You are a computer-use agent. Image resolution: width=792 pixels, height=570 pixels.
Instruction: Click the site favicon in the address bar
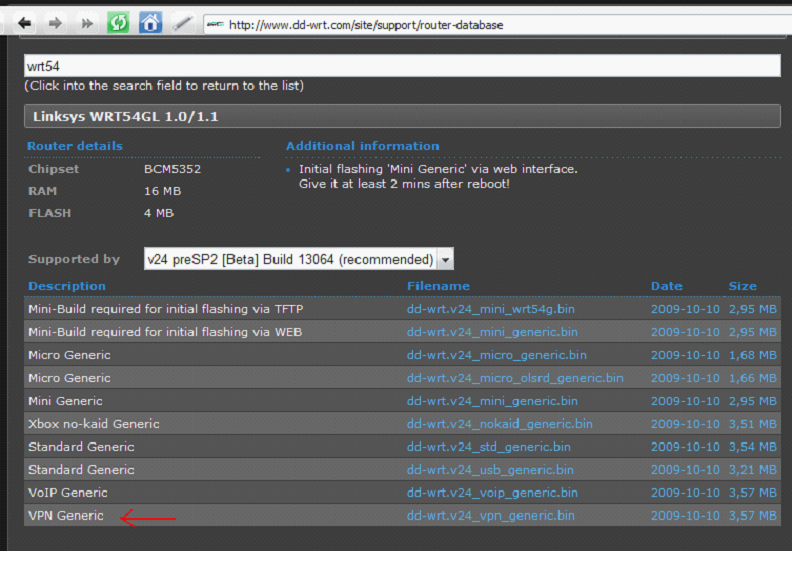pos(216,24)
